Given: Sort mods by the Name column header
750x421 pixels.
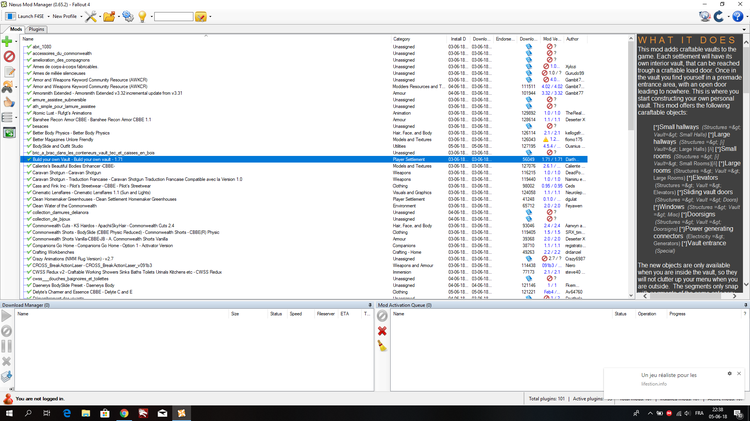Looking at the screenshot, I should click(206, 39).
